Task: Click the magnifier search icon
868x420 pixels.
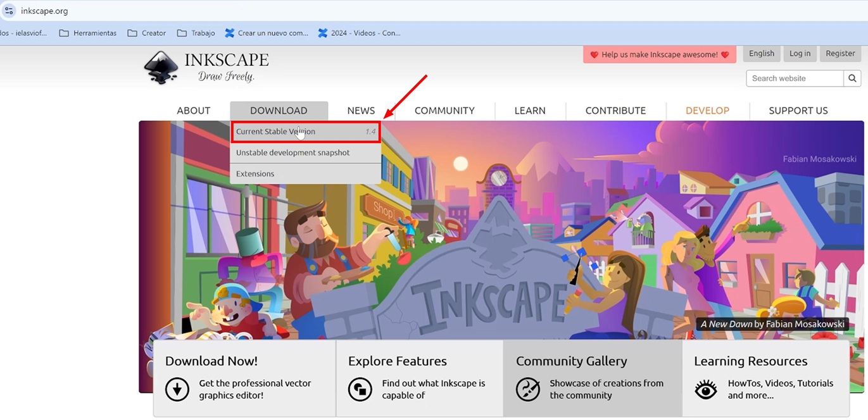Action: click(852, 78)
